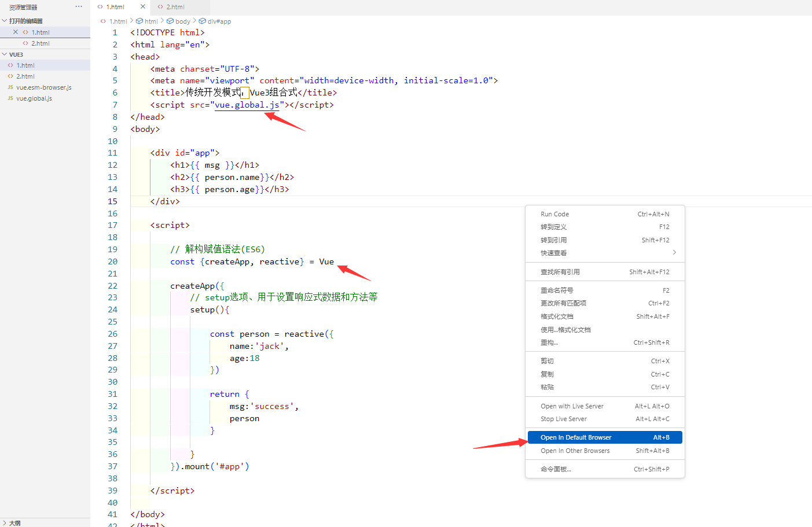Click the HTML icon on the 2.html tab
This screenshot has height=527, width=812.
[x=160, y=7]
